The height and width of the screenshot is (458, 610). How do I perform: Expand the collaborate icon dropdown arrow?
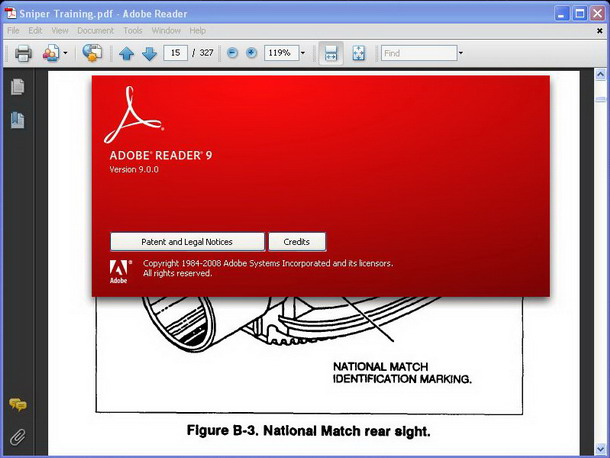point(65,53)
